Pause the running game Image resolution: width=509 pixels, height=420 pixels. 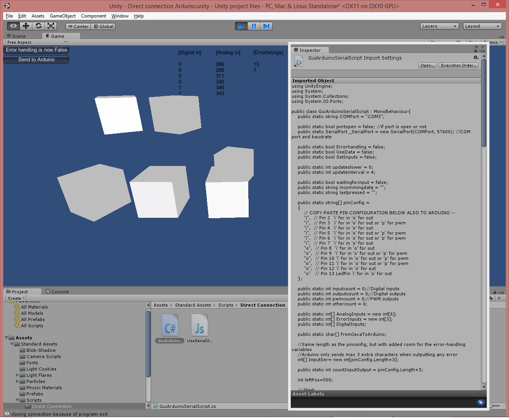(x=254, y=26)
